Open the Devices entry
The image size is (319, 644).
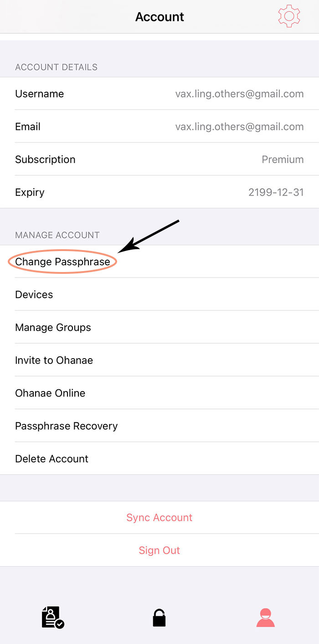(159, 294)
